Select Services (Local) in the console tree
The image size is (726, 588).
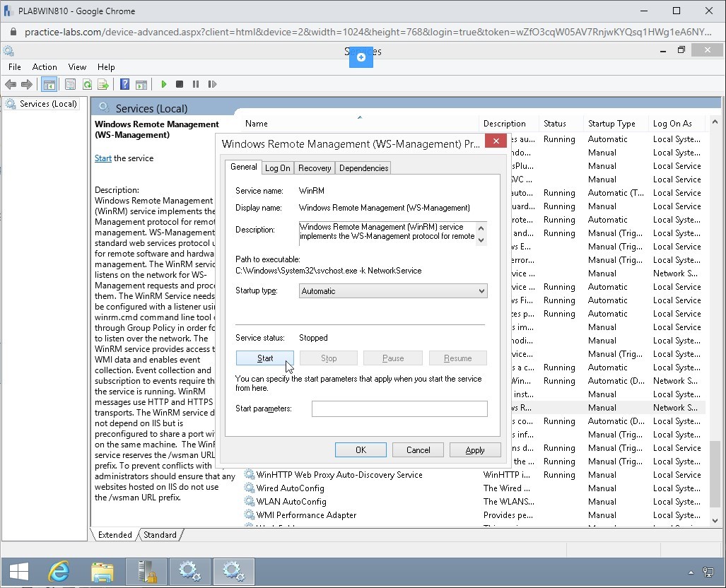tap(48, 104)
